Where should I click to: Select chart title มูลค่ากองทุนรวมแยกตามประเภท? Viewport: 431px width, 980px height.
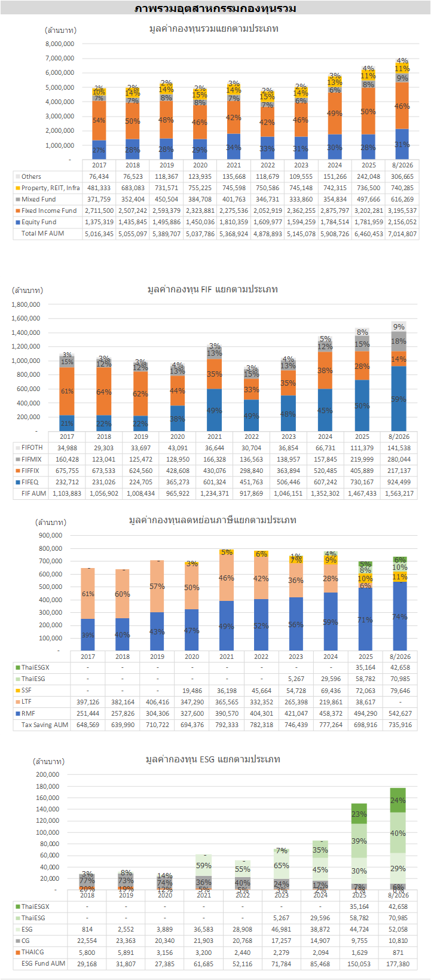(213, 28)
